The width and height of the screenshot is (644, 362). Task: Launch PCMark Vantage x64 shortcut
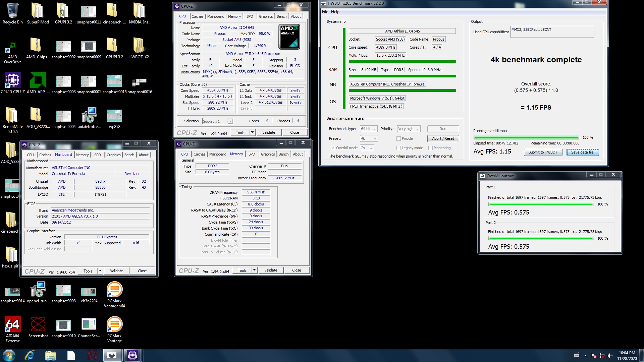(x=114, y=294)
